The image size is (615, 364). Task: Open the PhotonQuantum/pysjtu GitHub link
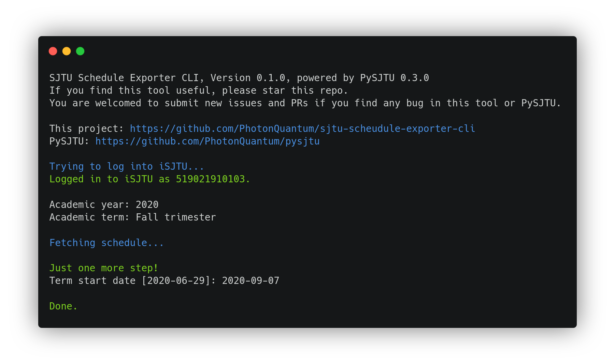coord(207,141)
